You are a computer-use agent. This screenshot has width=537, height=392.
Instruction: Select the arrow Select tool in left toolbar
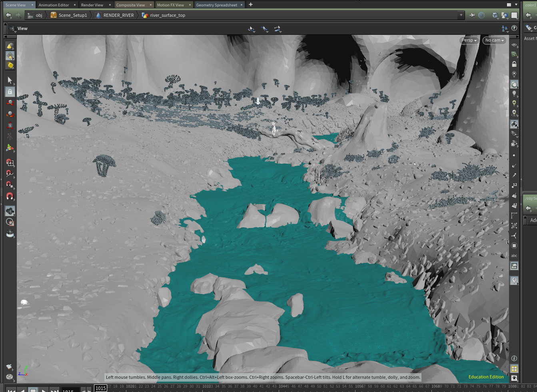coord(10,80)
